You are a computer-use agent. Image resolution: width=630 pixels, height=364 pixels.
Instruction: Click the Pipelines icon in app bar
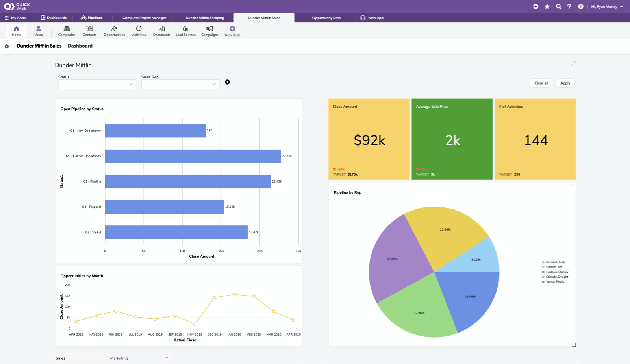click(x=83, y=18)
